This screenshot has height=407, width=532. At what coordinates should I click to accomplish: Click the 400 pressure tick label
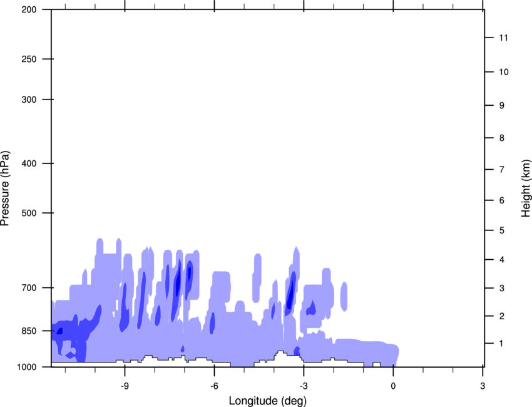click(29, 163)
